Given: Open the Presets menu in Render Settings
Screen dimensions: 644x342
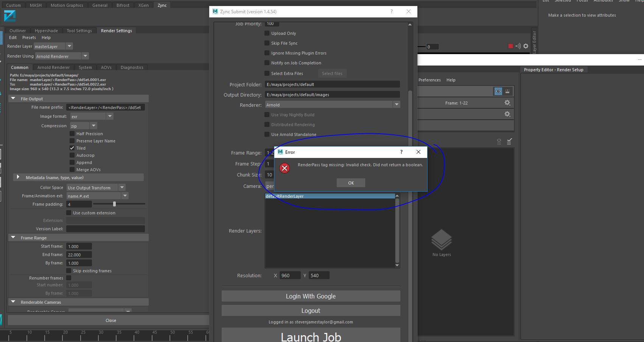Looking at the screenshot, I should pos(29,37).
